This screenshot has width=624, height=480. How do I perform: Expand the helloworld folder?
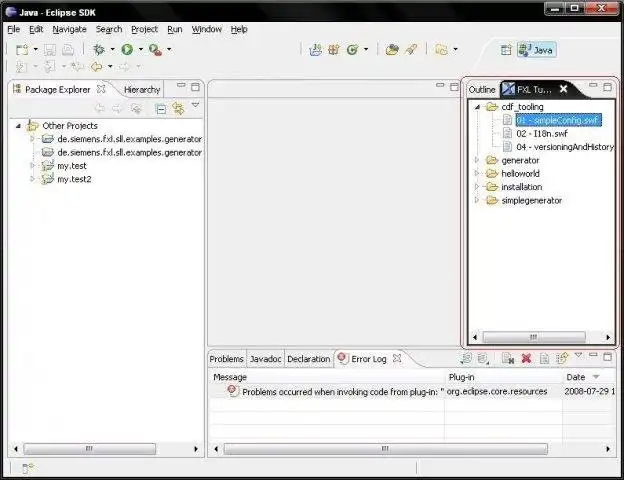pos(477,173)
